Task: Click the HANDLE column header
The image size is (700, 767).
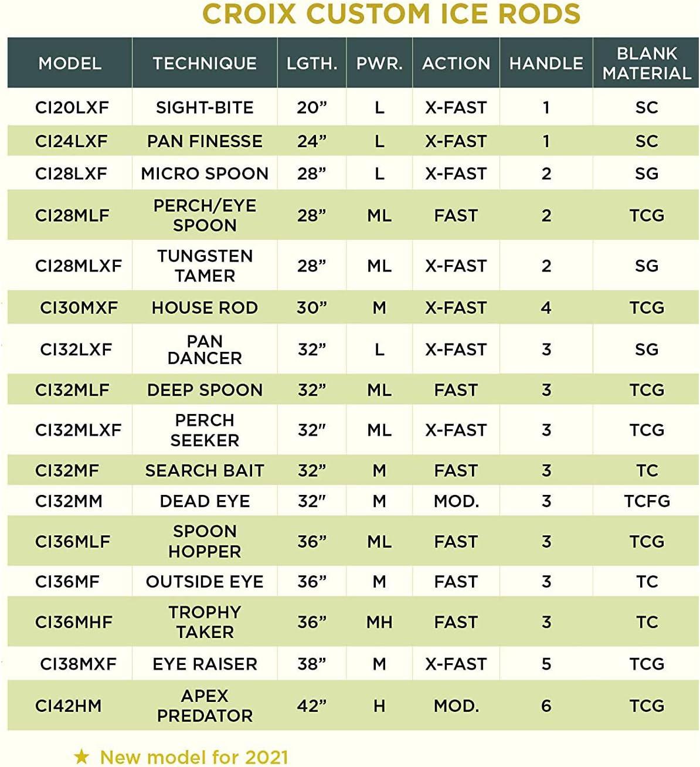Action: (546, 63)
